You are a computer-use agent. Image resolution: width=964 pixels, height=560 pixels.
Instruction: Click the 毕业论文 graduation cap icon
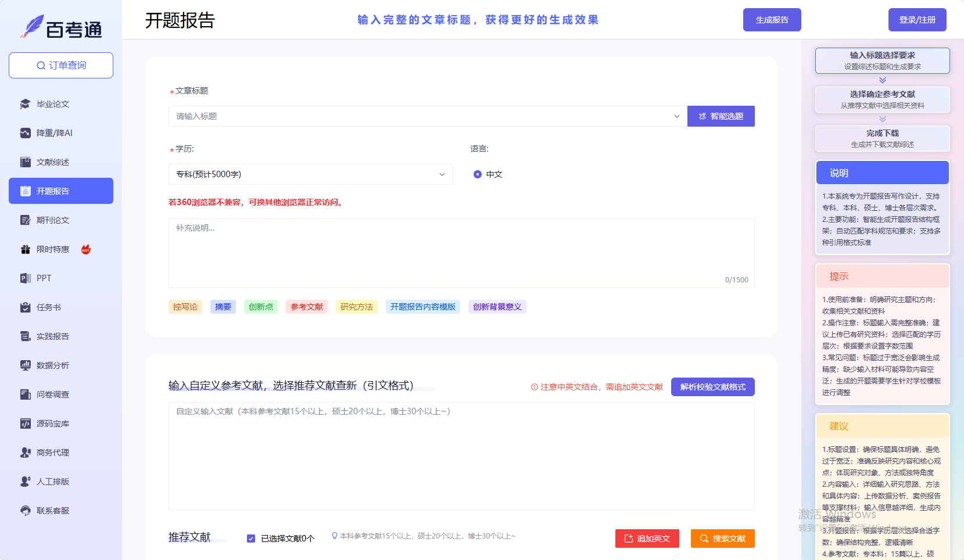[x=25, y=104]
